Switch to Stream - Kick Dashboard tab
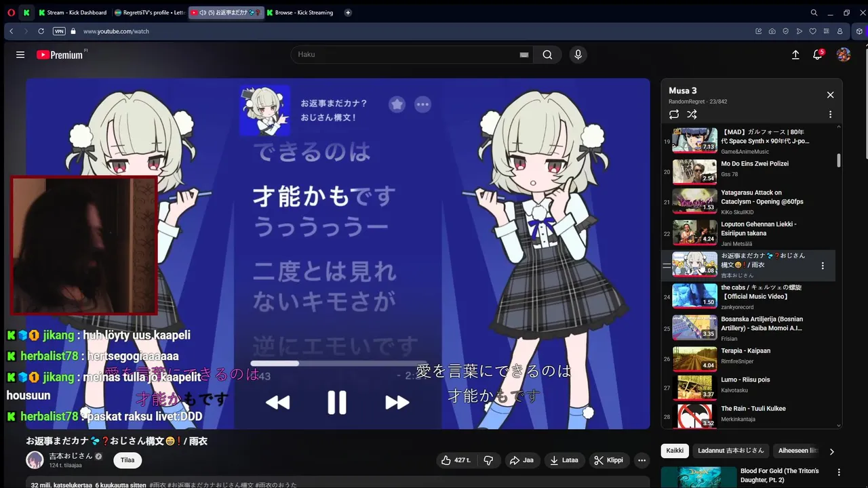 [x=73, y=12]
